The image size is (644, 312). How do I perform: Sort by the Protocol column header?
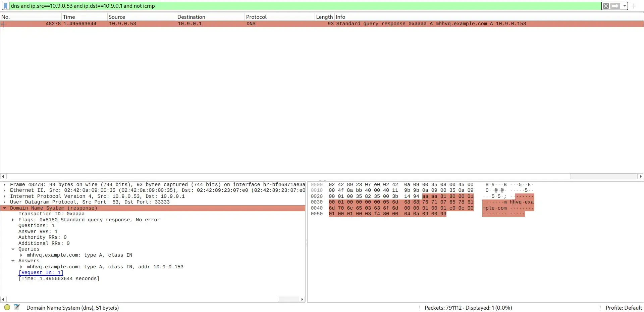click(280, 17)
